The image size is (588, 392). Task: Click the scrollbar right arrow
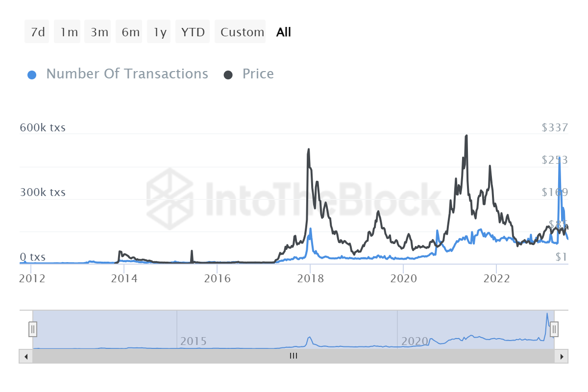(x=562, y=356)
